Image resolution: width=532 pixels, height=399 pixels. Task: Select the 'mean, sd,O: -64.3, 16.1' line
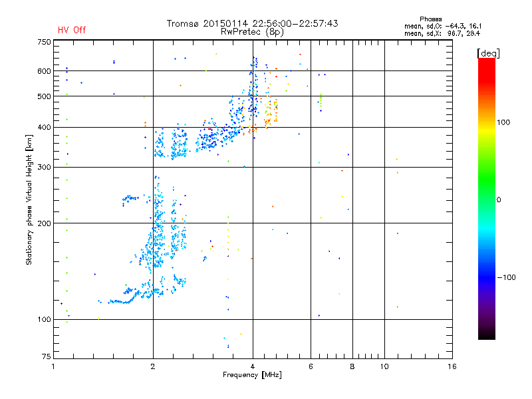[443, 26]
